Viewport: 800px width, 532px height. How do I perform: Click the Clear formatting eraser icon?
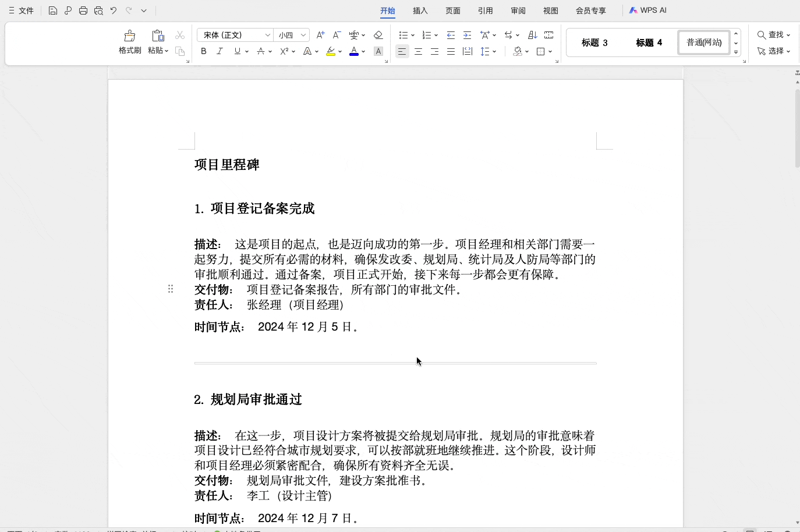pyautogui.click(x=378, y=35)
